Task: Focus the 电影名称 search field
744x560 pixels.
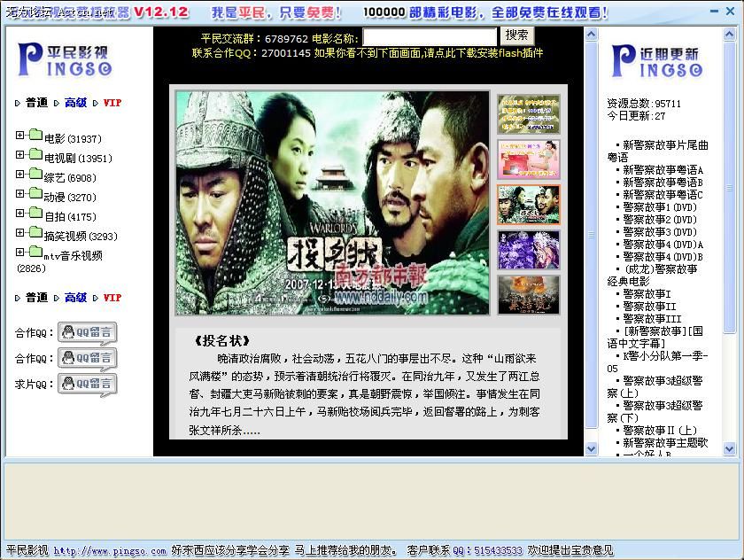Action: click(x=430, y=37)
